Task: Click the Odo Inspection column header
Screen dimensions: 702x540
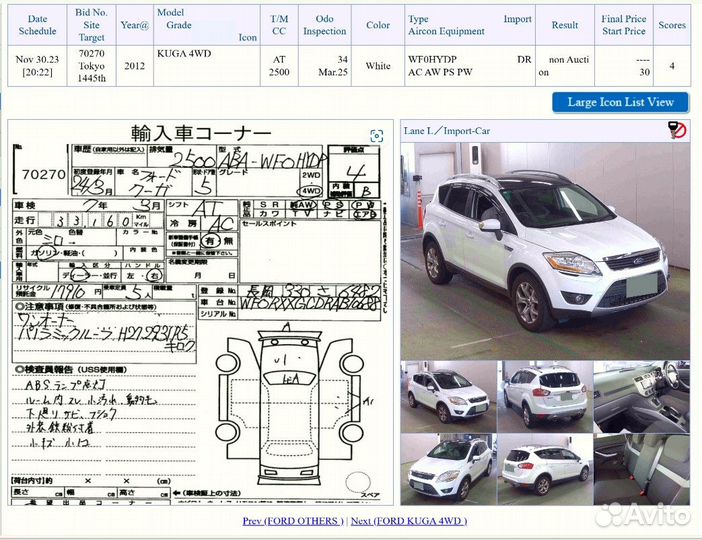Action: point(325,25)
